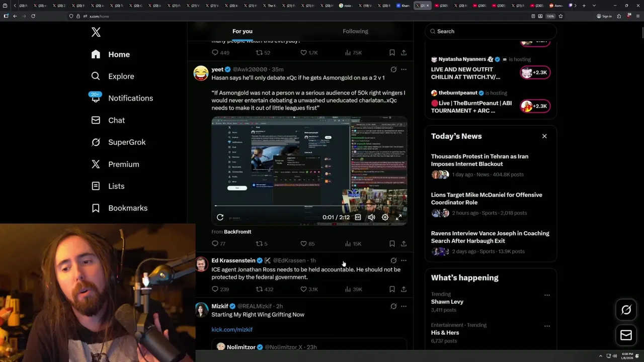Toggle captions on the video
The height and width of the screenshot is (362, 644).
pos(358,217)
